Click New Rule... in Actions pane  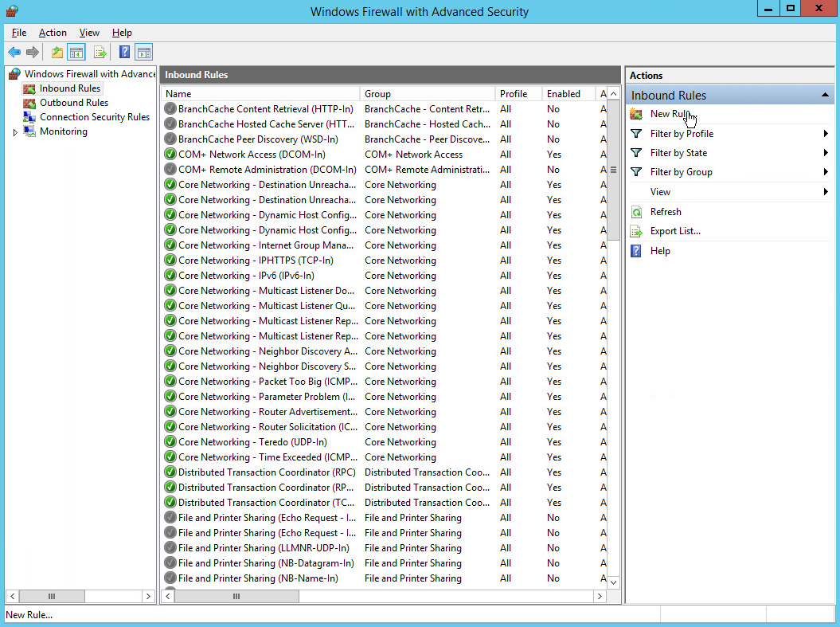click(x=669, y=114)
